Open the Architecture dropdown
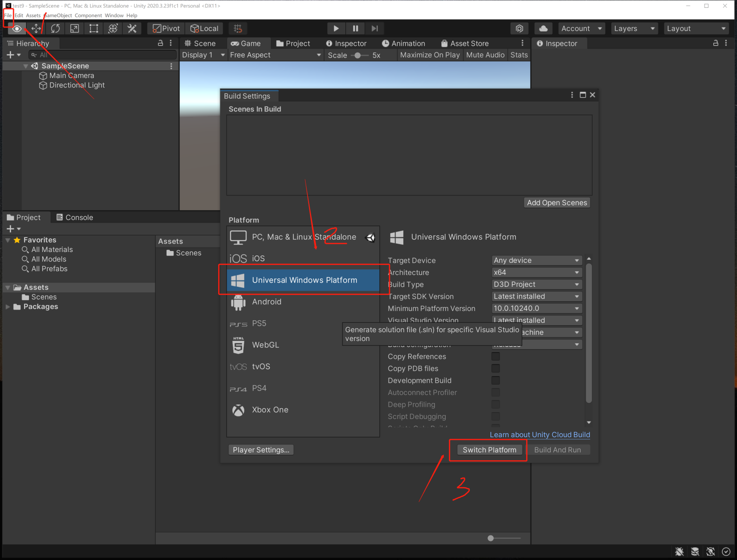 (537, 272)
